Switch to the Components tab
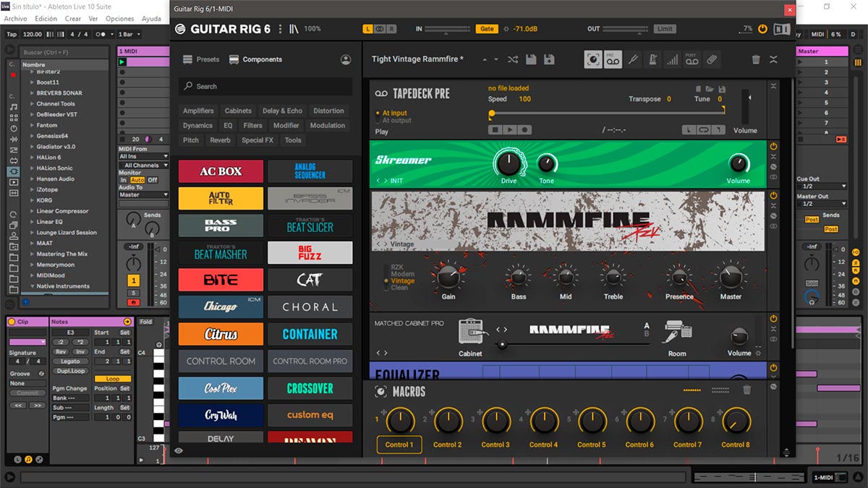 (x=255, y=59)
